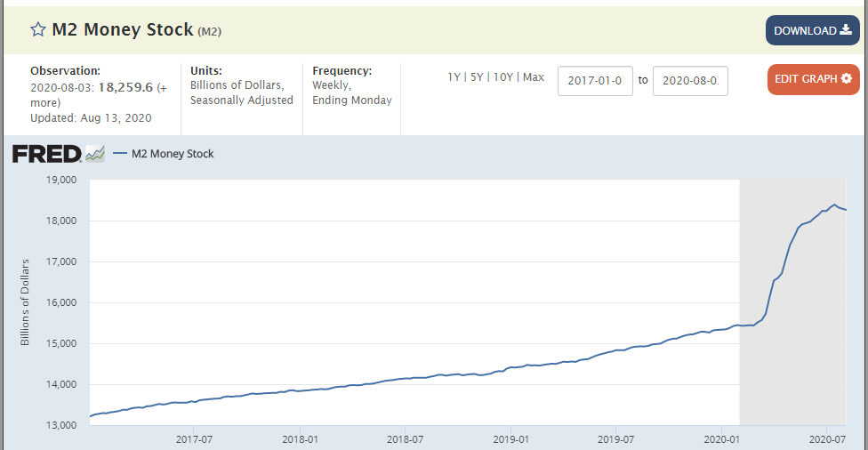
Task: Click the gear icon on Edit Graph
Action: [846, 79]
